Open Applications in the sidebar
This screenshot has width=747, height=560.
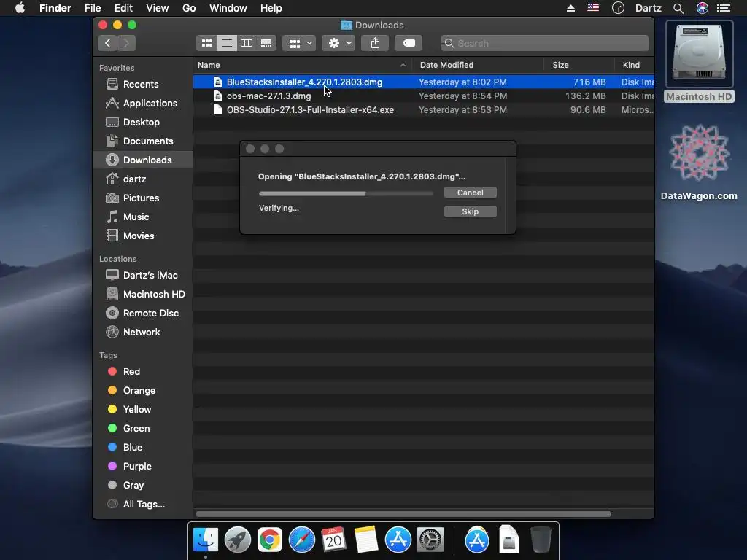point(142,104)
